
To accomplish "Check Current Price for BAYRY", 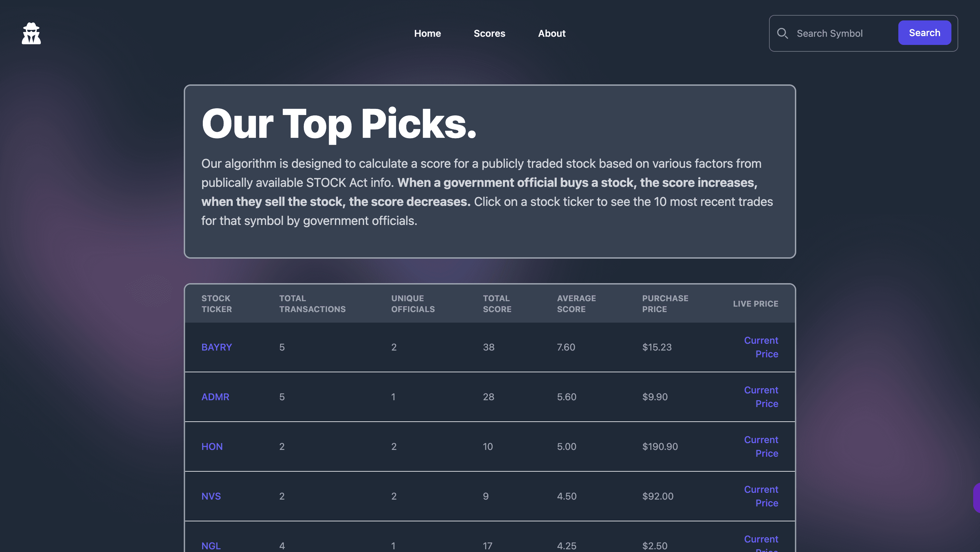I will click(761, 347).
